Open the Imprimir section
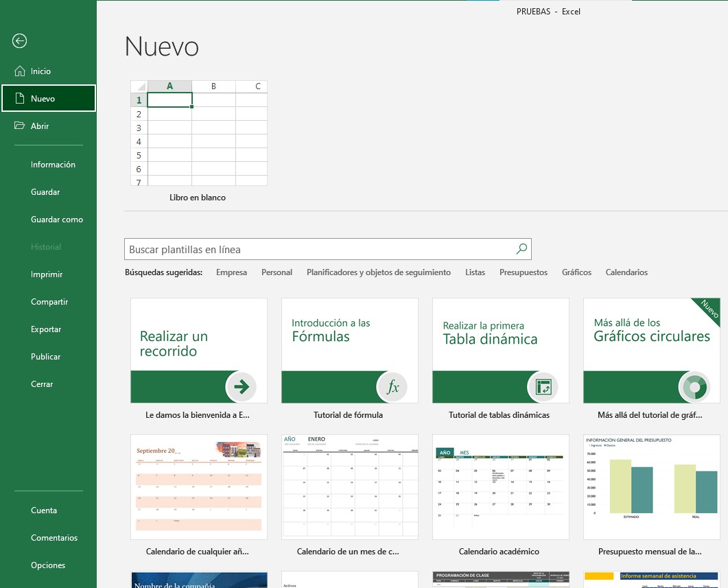The width and height of the screenshot is (728, 588). (x=45, y=274)
